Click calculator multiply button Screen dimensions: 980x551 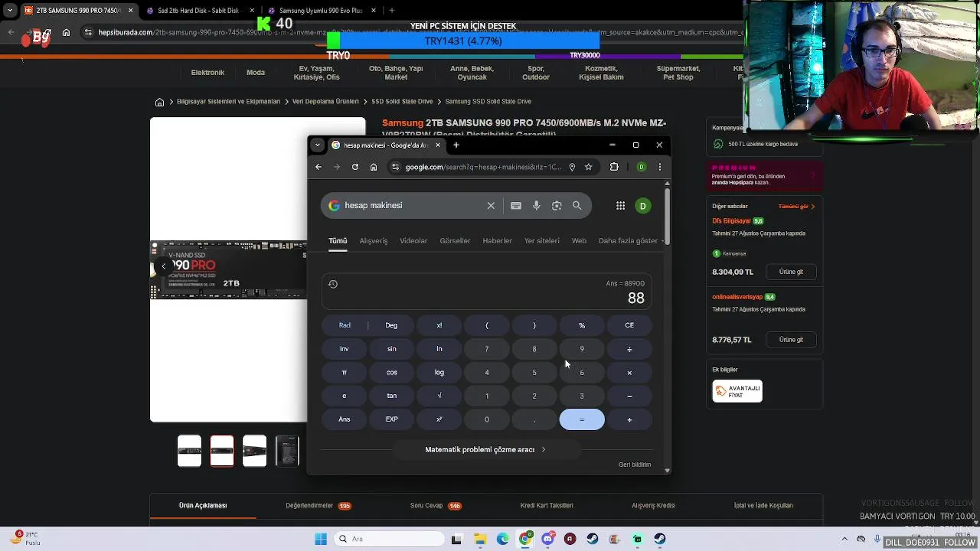click(629, 373)
